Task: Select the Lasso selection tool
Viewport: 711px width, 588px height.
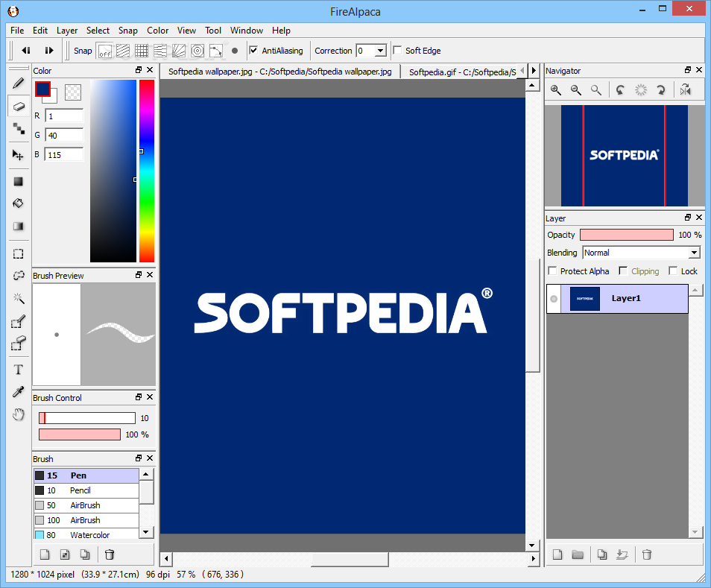Action: 18,276
